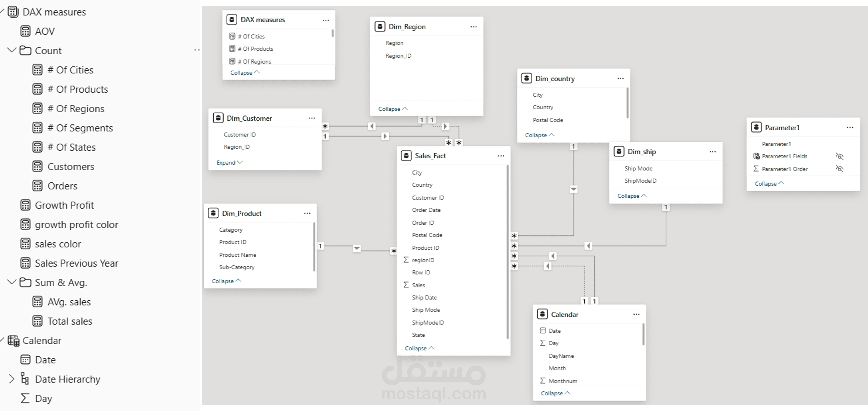Click the filter direction arrow on Dim_Product relationship
The image size is (868, 411).
357,248
